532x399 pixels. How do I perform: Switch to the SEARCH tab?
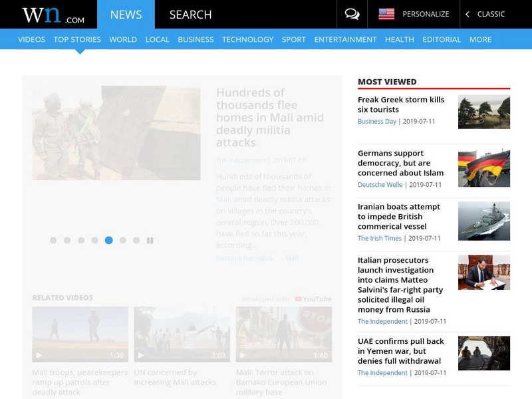[190, 13]
